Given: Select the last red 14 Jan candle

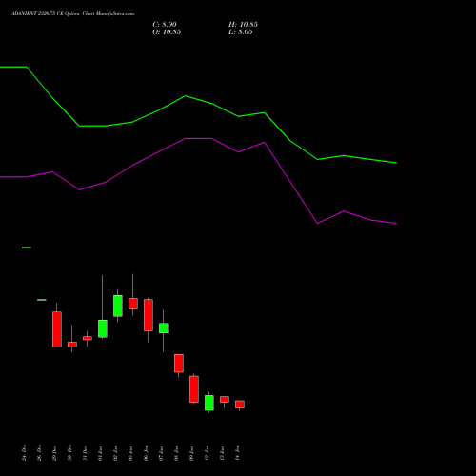Looking at the screenshot, I should (240, 405).
